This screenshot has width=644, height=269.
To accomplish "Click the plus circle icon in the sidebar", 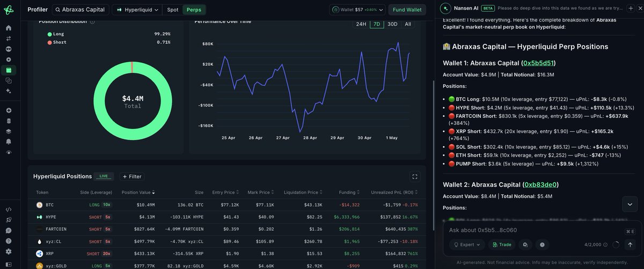I will 9,110.
